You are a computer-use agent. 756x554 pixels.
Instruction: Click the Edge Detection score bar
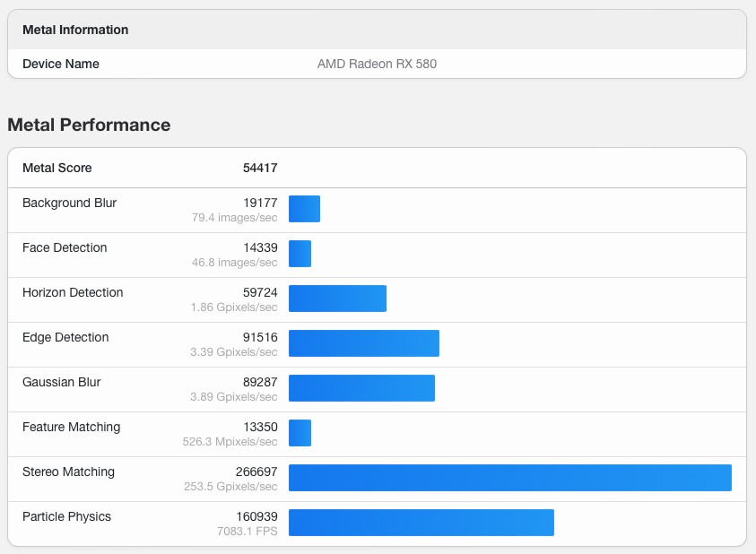[364, 343]
